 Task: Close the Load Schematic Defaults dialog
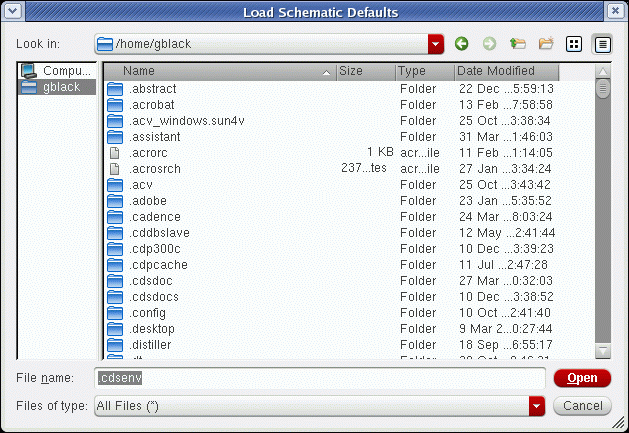615,11
